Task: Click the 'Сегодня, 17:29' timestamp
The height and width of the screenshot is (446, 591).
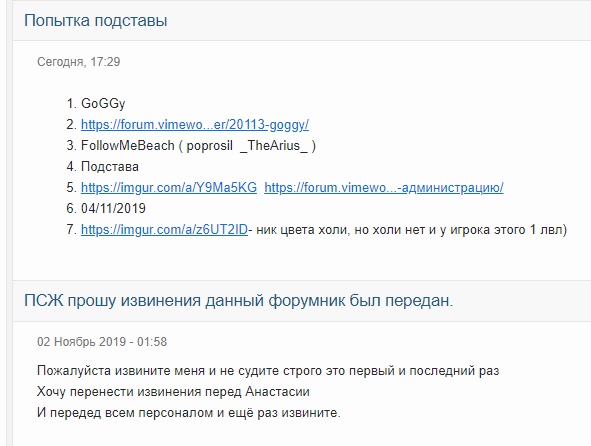Action: 78,61
